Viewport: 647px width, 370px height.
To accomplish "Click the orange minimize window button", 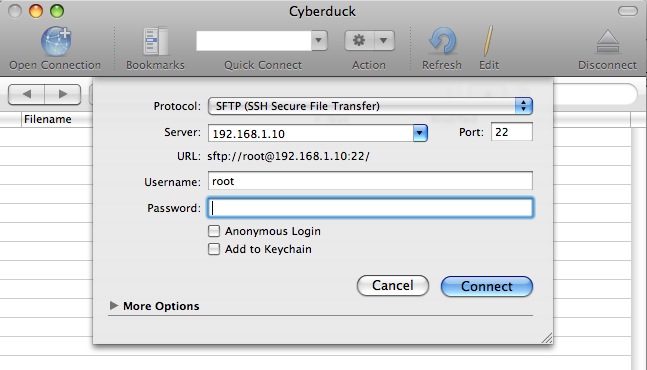I will 36,11.
